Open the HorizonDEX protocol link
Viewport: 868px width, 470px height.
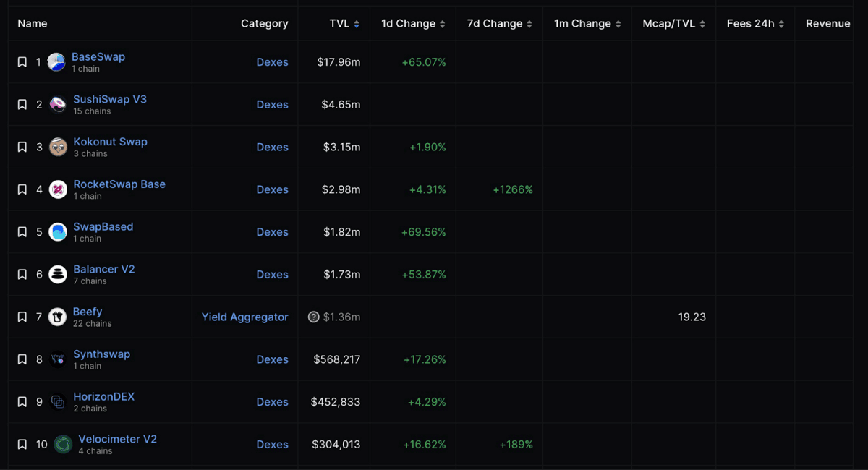104,396
